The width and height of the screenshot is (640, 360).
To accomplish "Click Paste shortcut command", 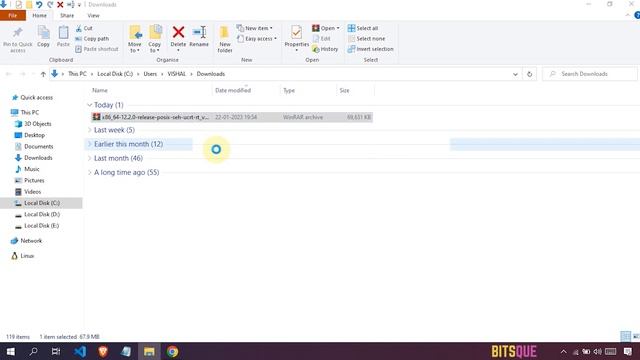I will [97, 49].
